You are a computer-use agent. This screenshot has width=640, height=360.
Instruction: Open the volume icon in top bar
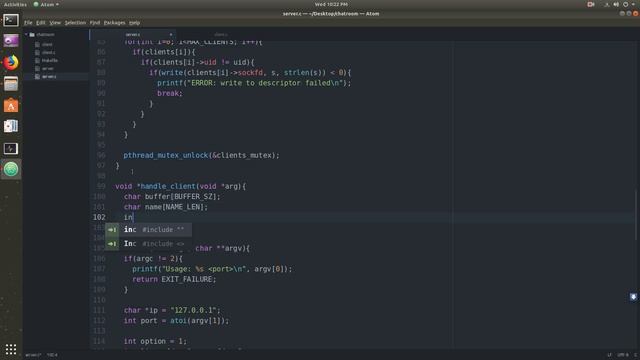pyautogui.click(x=616, y=4)
